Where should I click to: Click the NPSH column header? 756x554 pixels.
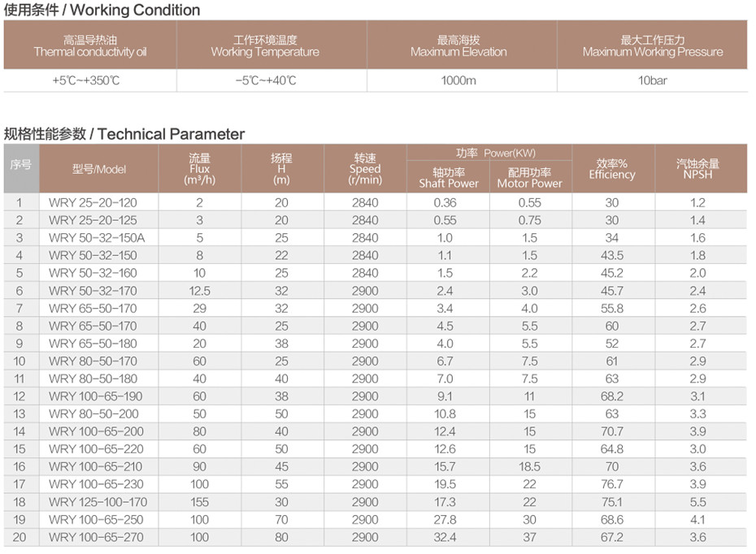(698, 169)
